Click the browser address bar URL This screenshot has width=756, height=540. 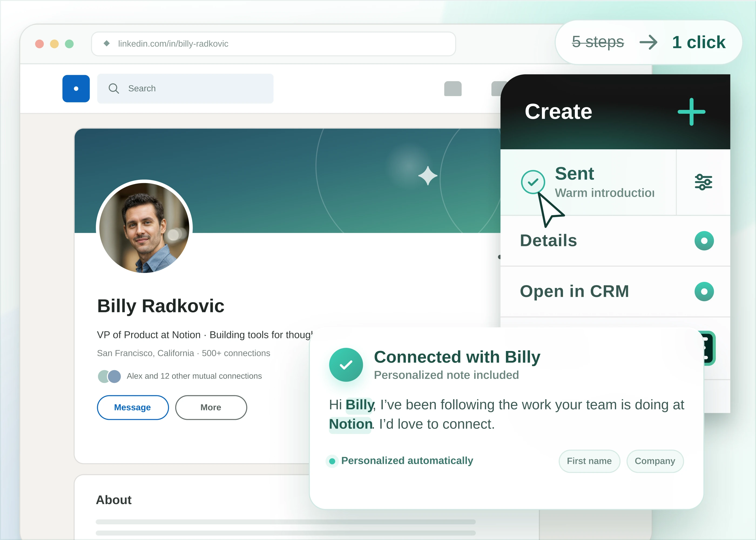173,43
